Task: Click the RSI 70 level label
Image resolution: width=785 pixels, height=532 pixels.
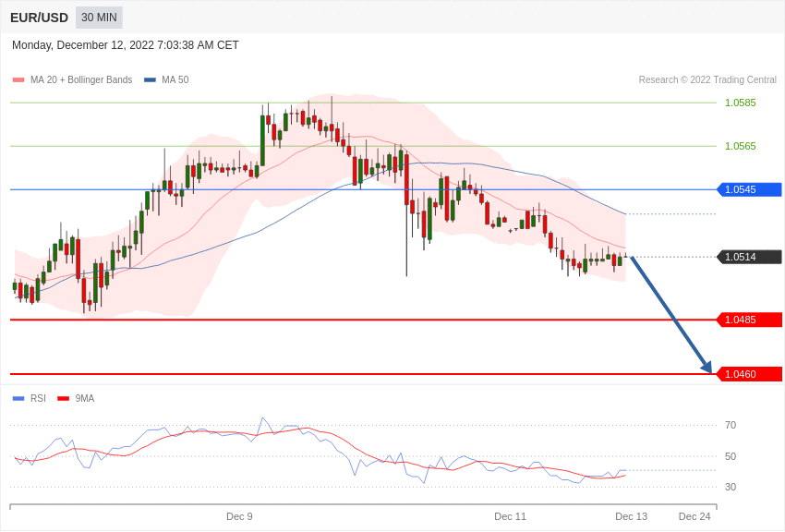Action: [x=731, y=426]
